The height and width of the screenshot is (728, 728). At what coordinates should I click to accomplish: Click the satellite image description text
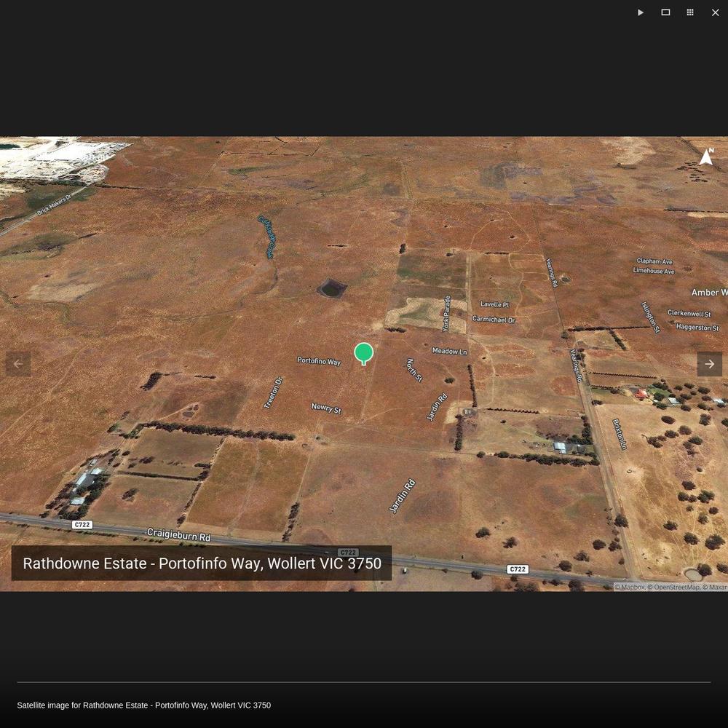click(144, 705)
